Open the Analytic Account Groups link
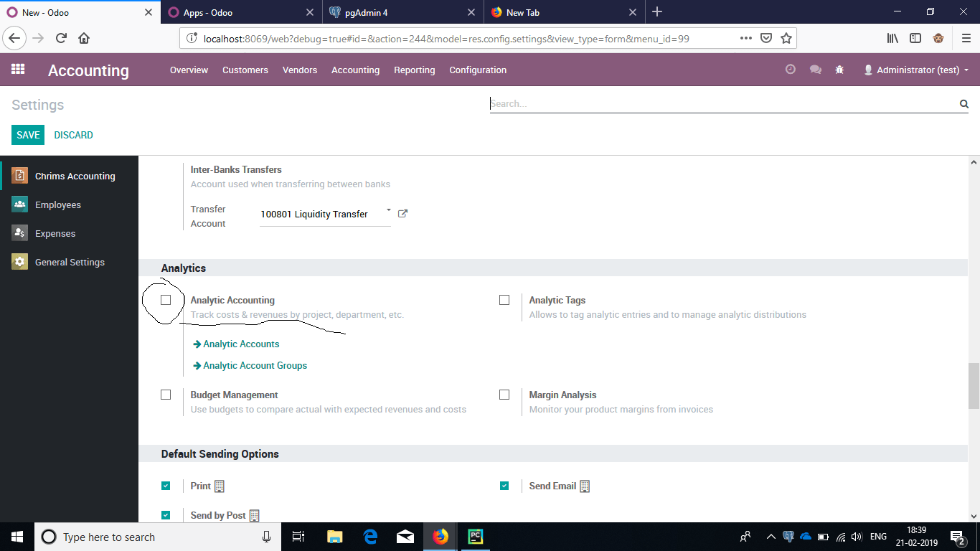The height and width of the screenshot is (551, 980). 255,365
